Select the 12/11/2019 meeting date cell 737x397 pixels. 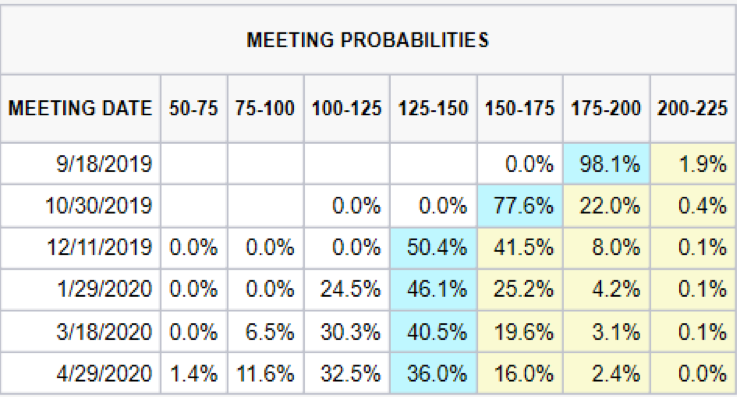coord(80,247)
